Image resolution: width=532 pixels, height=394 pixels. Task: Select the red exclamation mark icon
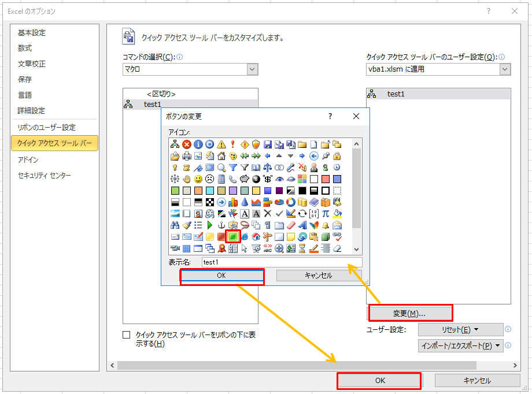232,144
